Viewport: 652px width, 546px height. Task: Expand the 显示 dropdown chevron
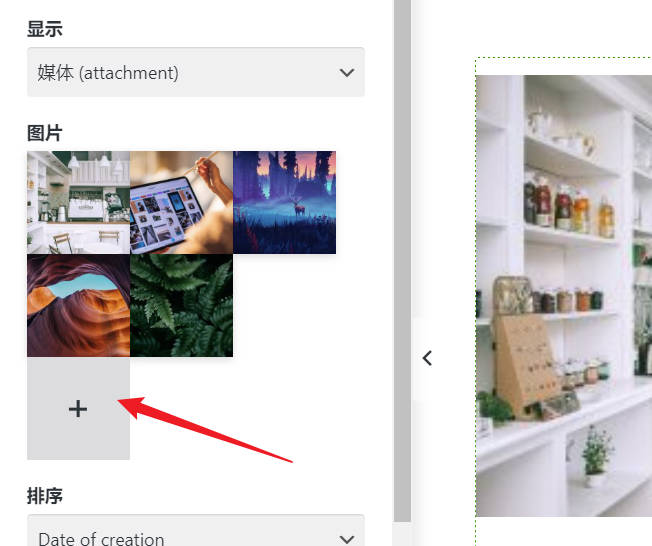347,73
